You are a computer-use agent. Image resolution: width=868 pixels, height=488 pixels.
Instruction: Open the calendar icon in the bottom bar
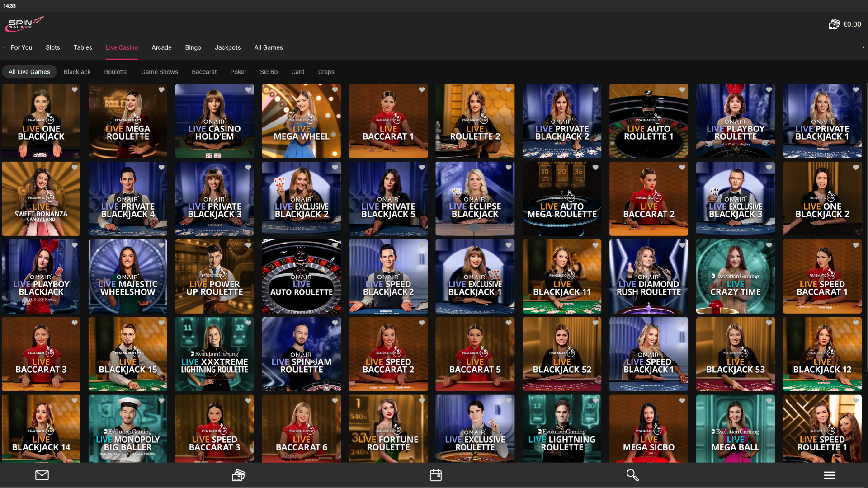[435, 475]
